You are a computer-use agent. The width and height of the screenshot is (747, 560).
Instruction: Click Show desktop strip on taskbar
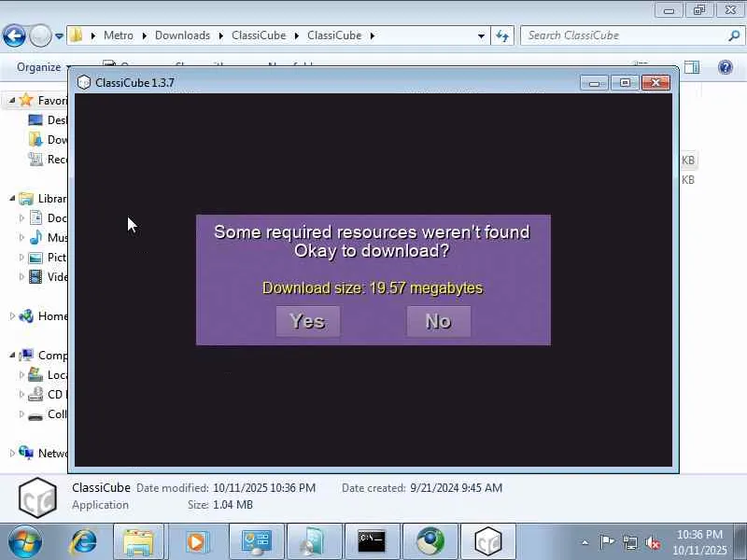[740, 542]
